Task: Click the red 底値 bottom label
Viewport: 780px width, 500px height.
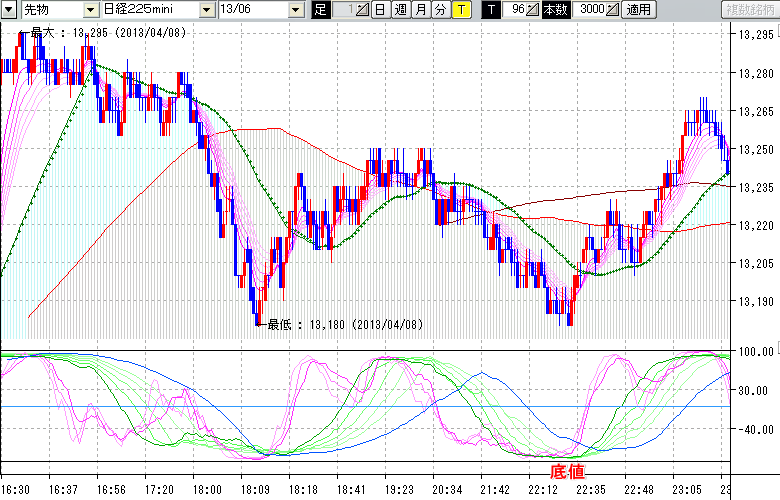Action: (567, 469)
